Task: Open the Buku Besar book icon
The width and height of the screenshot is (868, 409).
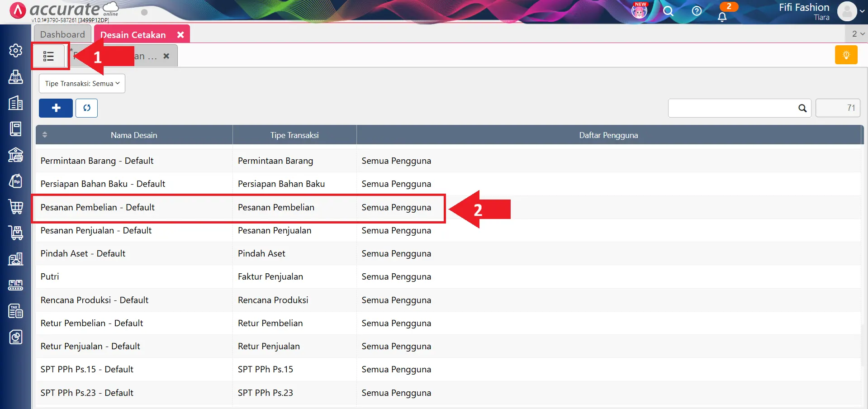Action: [16, 128]
